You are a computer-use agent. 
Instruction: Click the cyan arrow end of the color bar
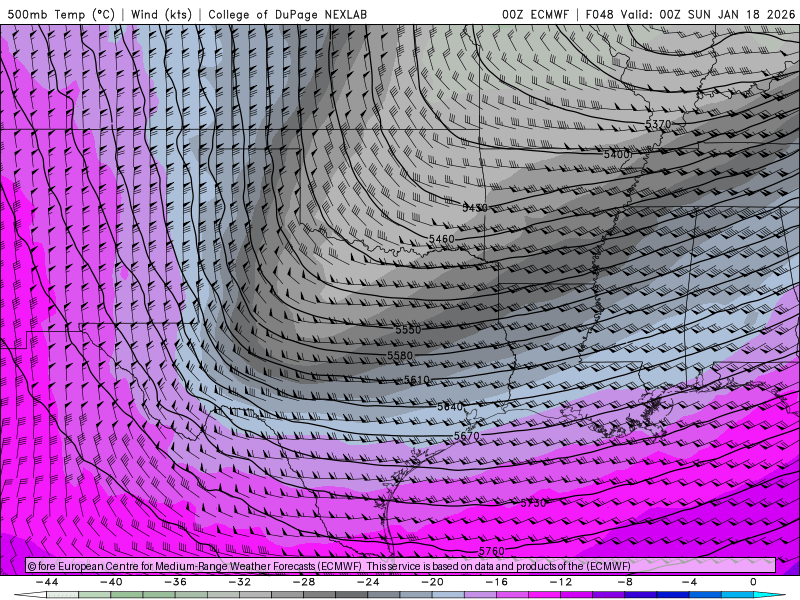pyautogui.click(x=769, y=596)
